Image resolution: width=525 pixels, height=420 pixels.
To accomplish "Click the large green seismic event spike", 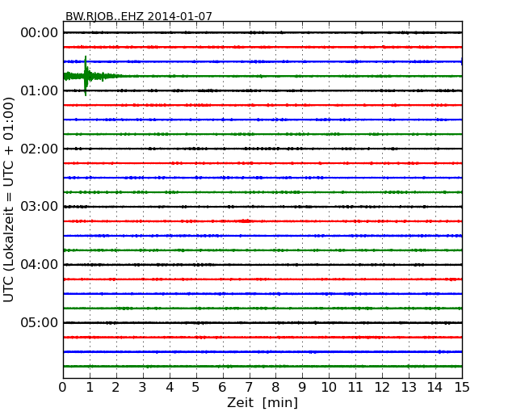I will coord(86,76).
